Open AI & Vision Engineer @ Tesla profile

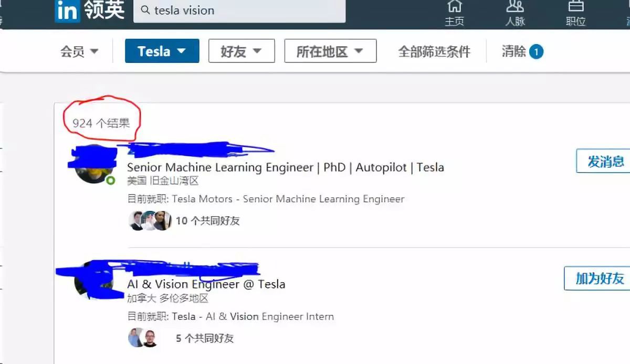tap(206, 284)
